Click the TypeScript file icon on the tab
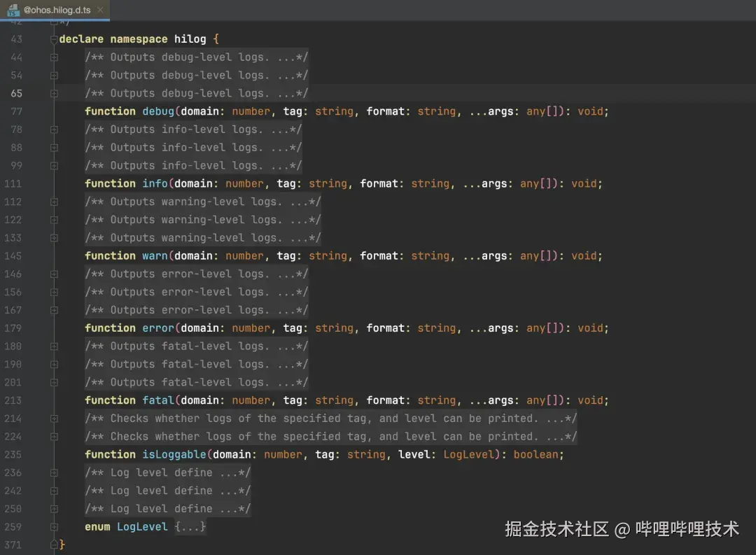The width and height of the screenshot is (756, 555). point(13,10)
